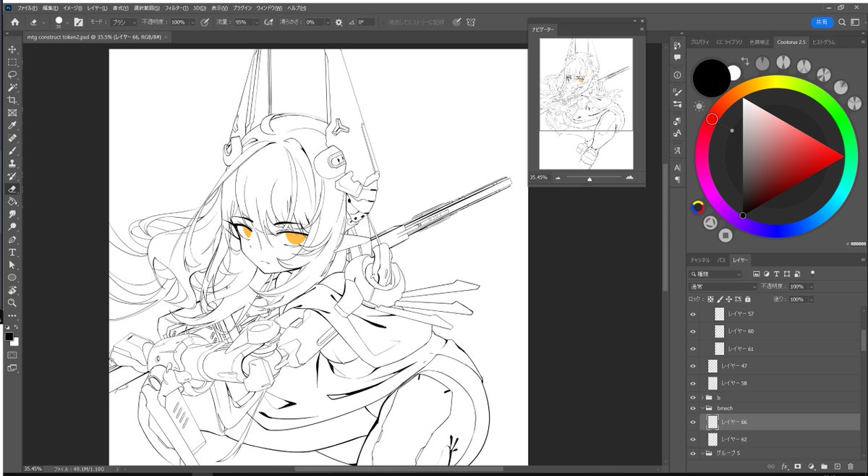
Task: Select the Lasso tool
Action: [x=12, y=75]
